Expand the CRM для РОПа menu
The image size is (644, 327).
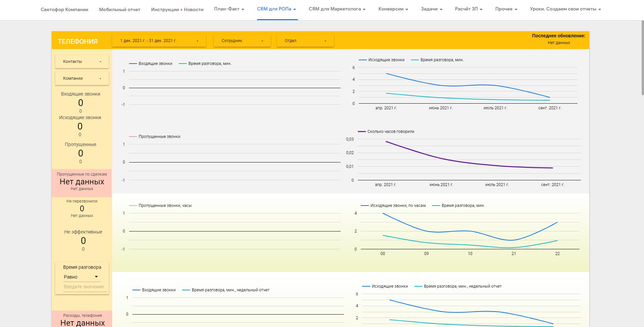(277, 9)
